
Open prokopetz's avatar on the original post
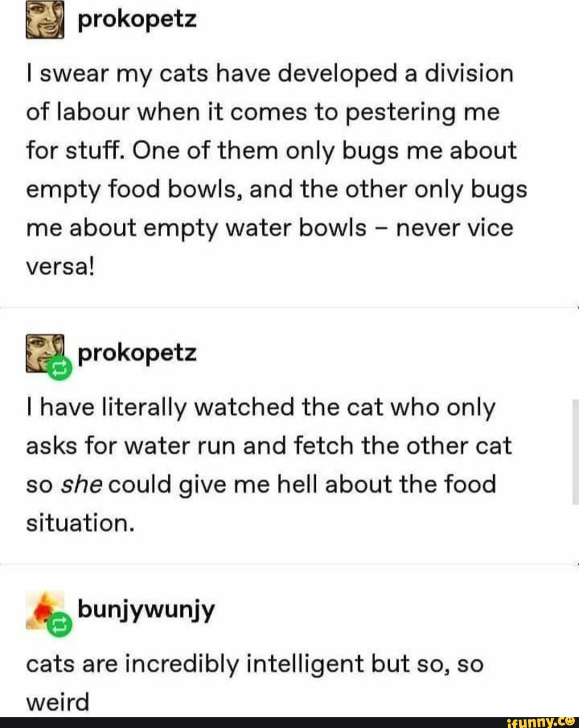(44, 19)
